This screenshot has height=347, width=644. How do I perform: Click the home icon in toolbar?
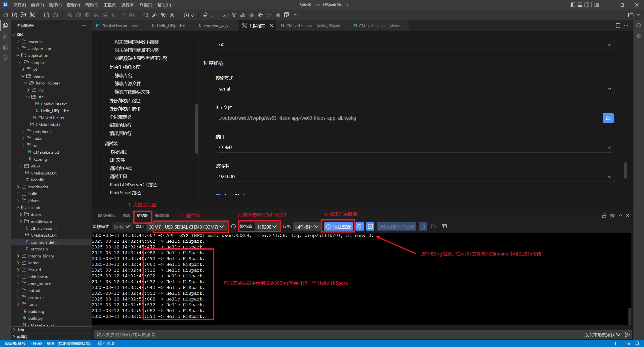pos(6,15)
